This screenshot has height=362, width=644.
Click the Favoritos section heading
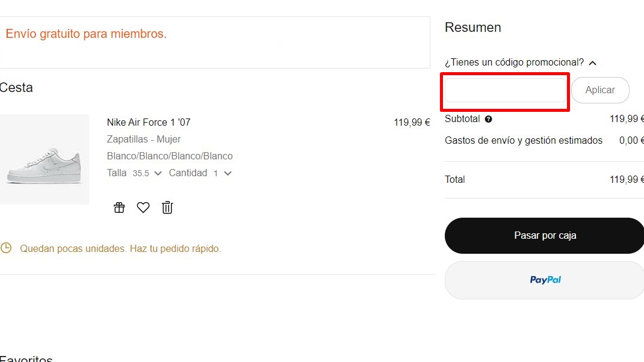click(26, 358)
